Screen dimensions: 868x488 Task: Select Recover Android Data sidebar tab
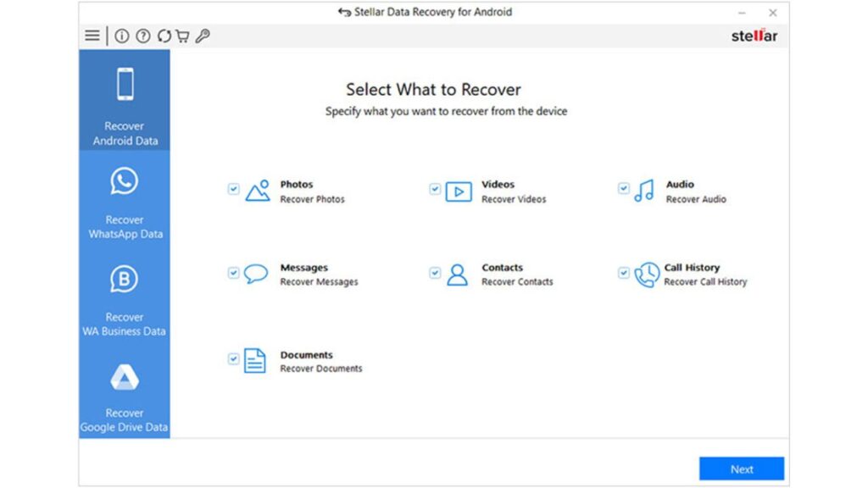point(125,100)
